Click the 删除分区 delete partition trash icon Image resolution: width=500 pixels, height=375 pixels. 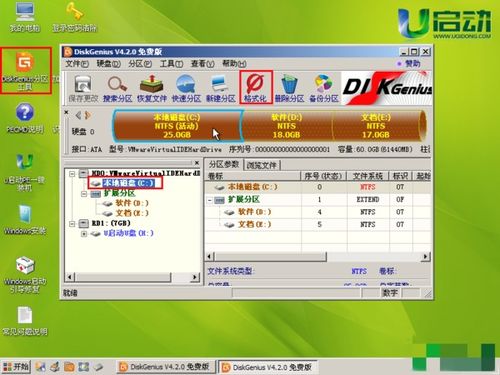(289, 88)
